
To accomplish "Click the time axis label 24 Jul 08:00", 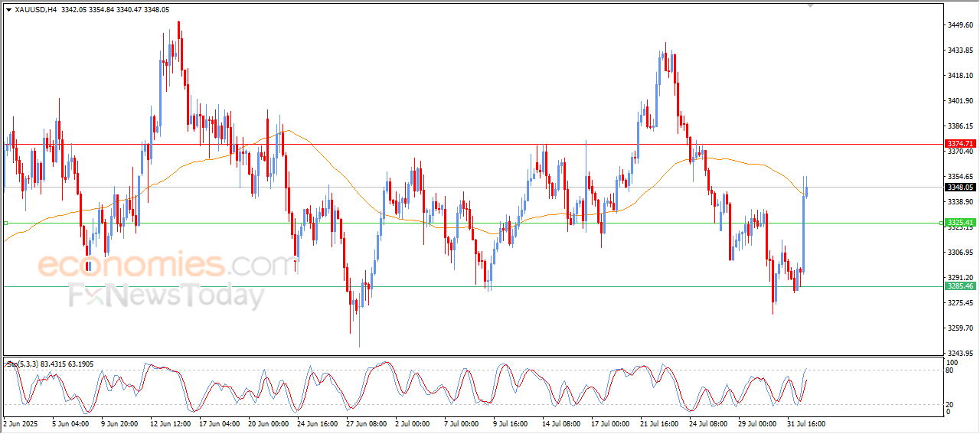I will [x=709, y=423].
